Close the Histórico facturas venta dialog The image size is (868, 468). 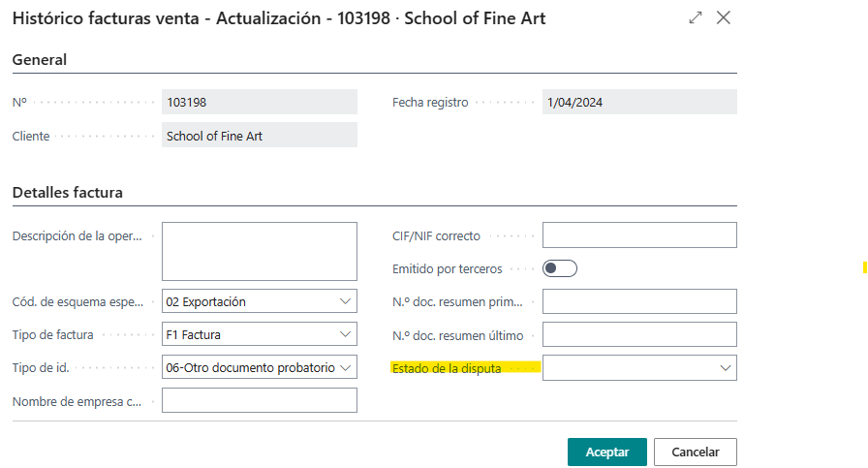(723, 18)
